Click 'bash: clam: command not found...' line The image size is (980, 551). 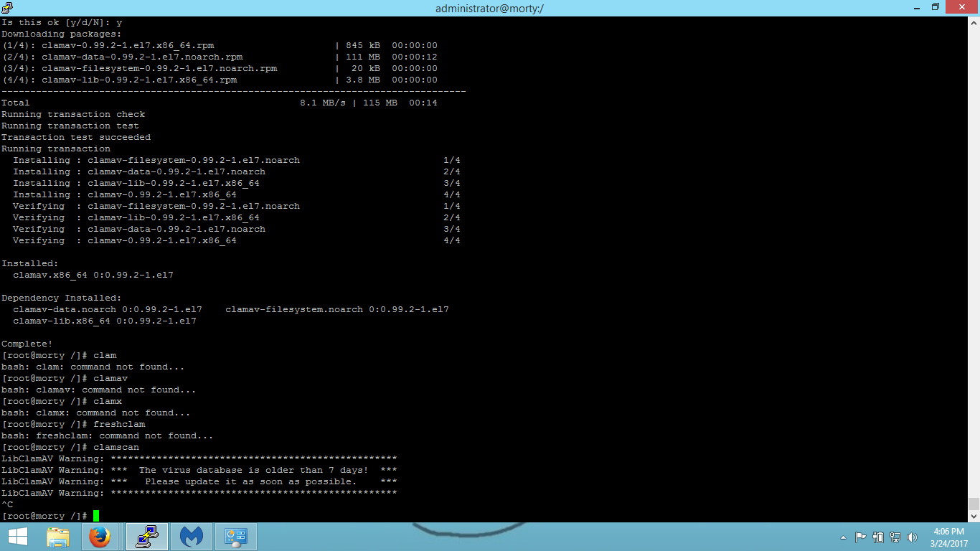93,367
